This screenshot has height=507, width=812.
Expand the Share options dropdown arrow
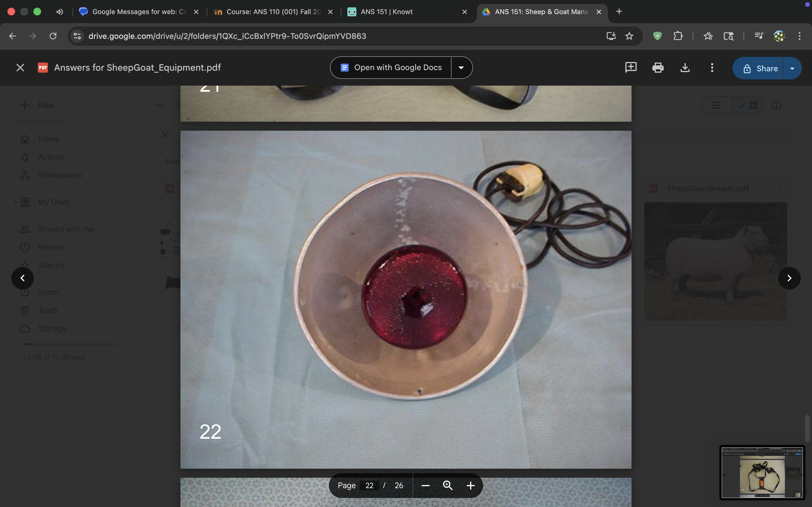tap(792, 68)
